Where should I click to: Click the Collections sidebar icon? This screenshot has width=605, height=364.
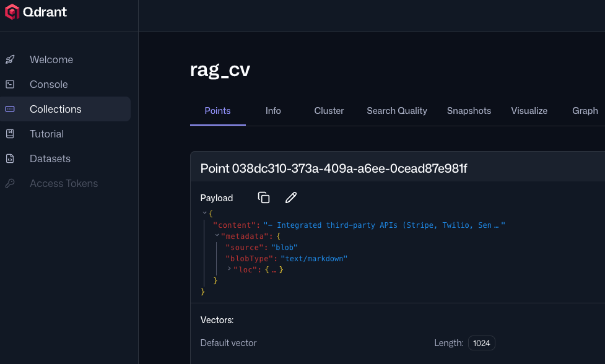(x=10, y=109)
